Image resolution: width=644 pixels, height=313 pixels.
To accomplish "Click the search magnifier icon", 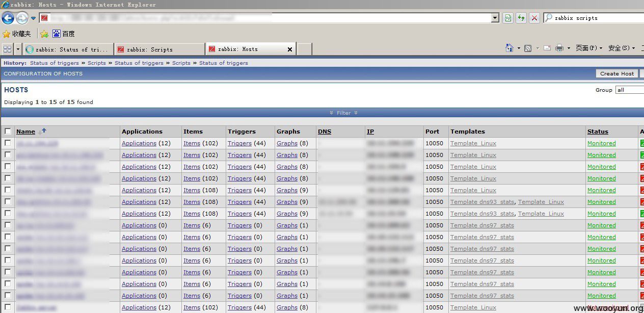I will [x=549, y=18].
